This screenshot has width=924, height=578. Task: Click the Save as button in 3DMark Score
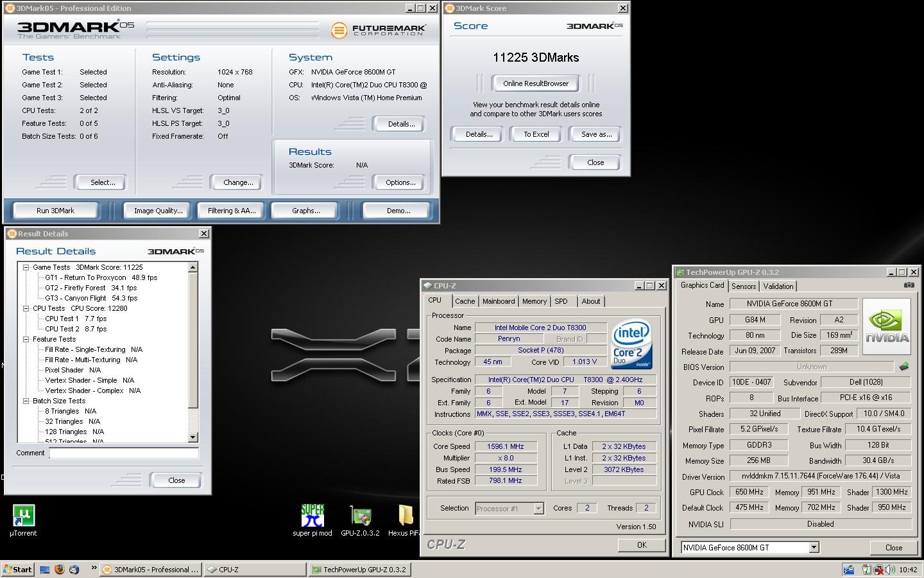pyautogui.click(x=596, y=134)
